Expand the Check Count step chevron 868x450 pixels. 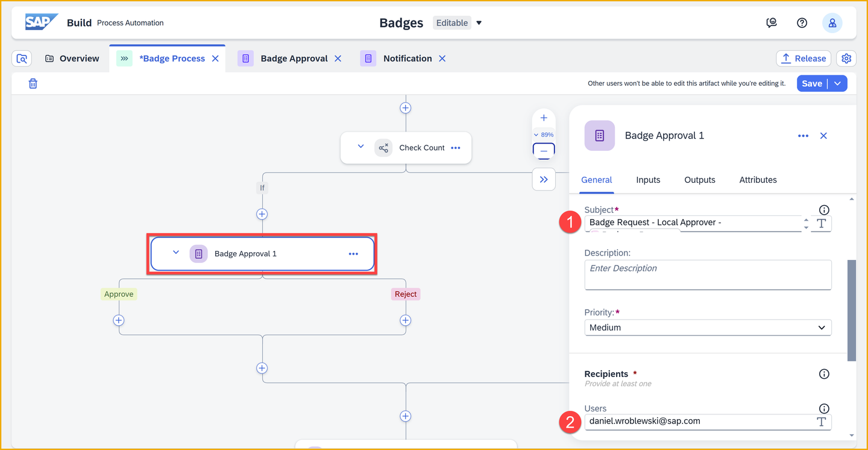(x=360, y=147)
